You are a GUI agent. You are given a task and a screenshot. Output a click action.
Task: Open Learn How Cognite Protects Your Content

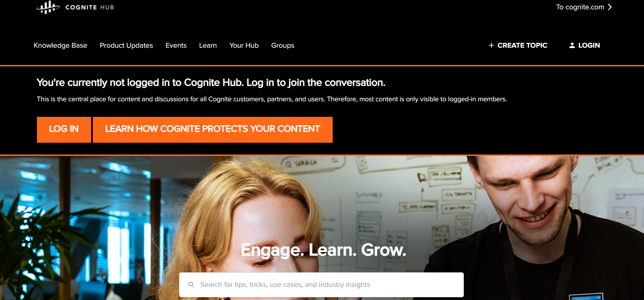213,130
